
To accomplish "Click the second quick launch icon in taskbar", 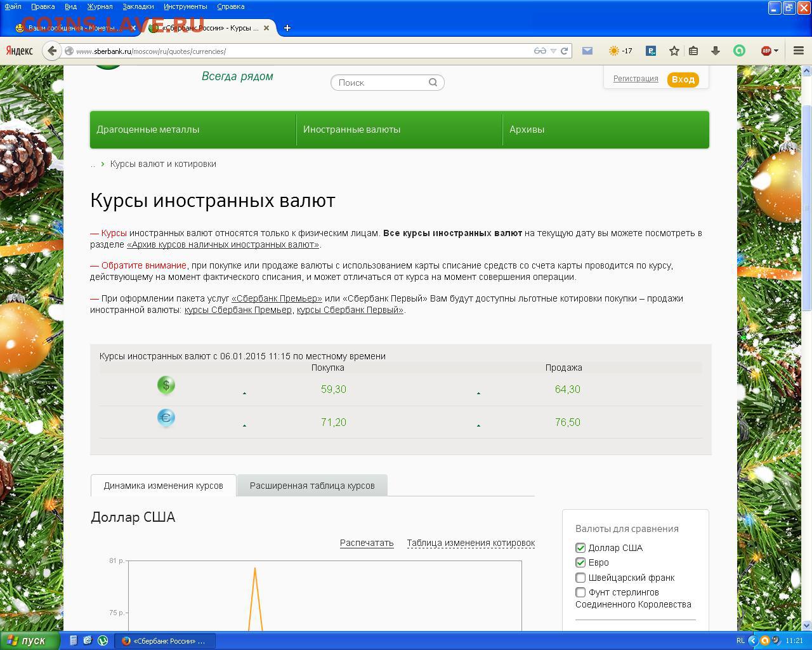I will click(88, 640).
